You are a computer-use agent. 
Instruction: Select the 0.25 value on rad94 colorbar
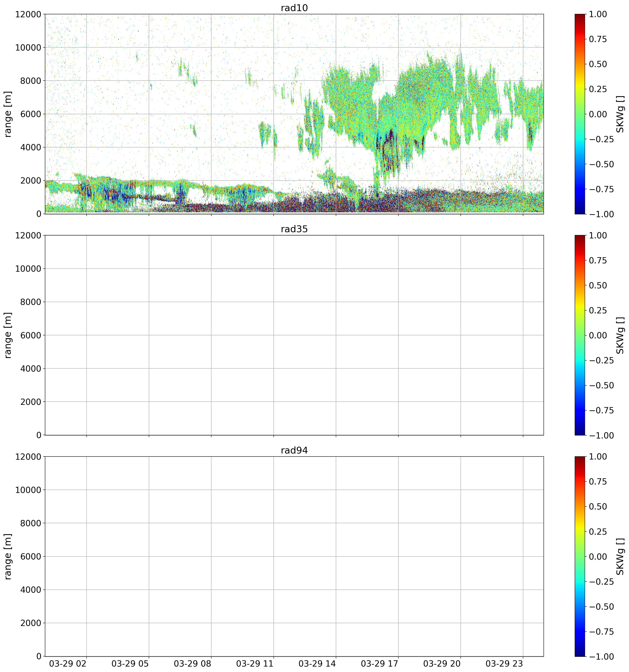pyautogui.click(x=598, y=531)
